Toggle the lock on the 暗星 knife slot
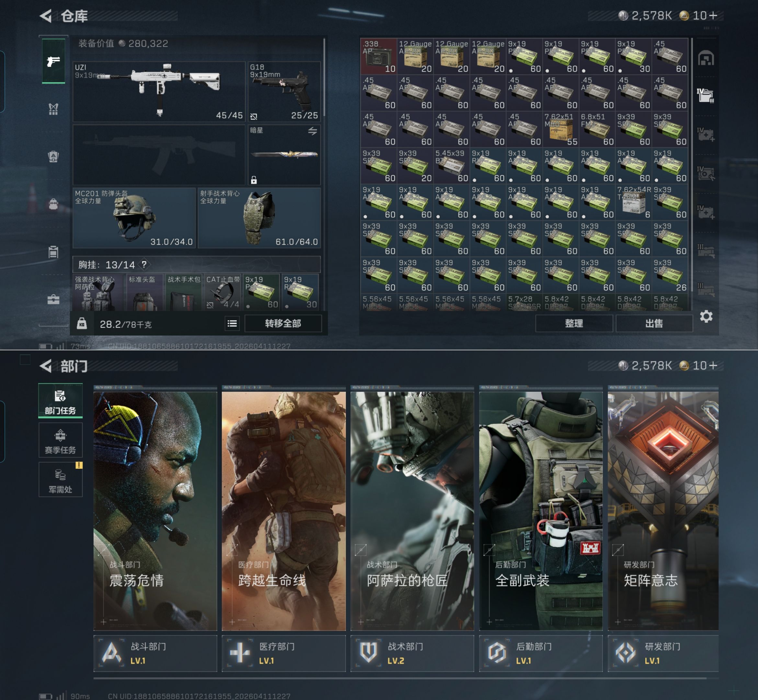Screen dimensions: 758x700 [254, 180]
